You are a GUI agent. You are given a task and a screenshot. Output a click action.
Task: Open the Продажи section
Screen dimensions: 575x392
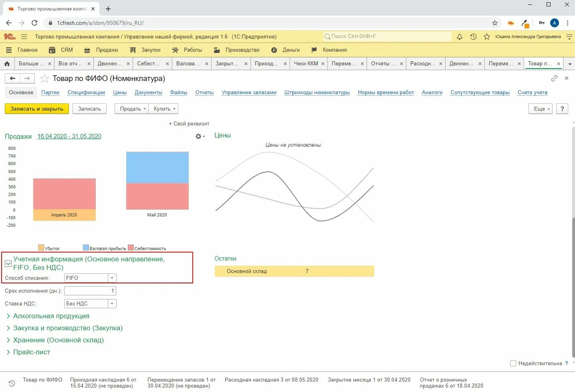[x=101, y=50]
